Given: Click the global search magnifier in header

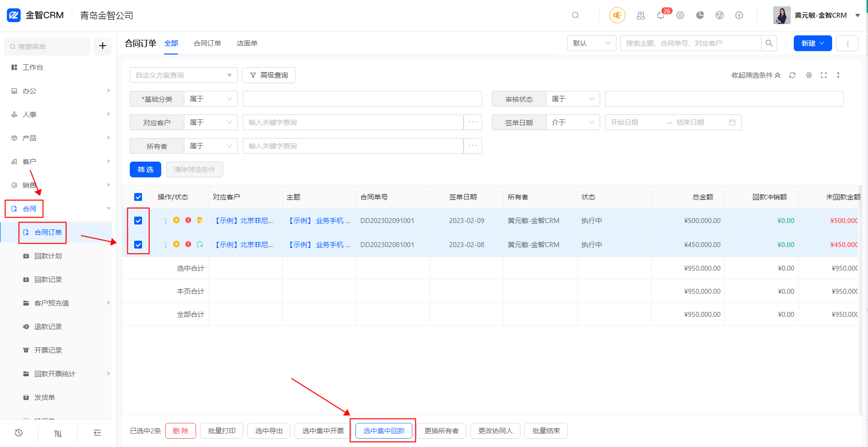Looking at the screenshot, I should pos(575,15).
